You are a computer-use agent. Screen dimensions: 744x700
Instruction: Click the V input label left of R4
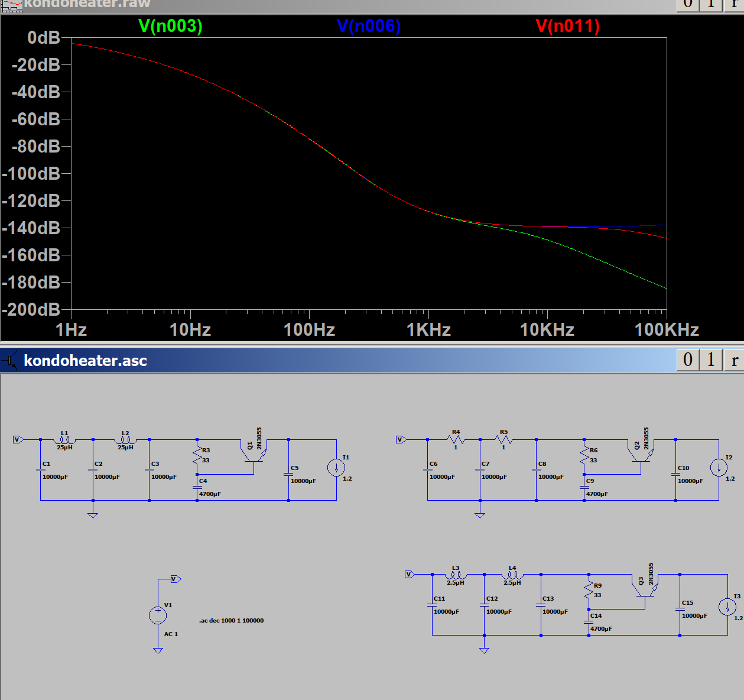402,440
